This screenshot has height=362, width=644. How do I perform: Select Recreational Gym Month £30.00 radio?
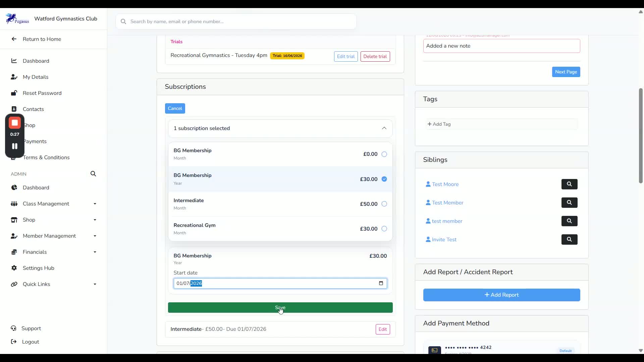click(x=384, y=229)
